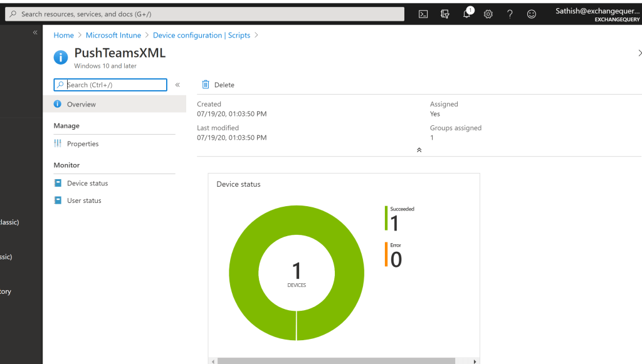The image size is (642, 364).
Task: Expand the right chevron at page edge
Action: pos(639,53)
